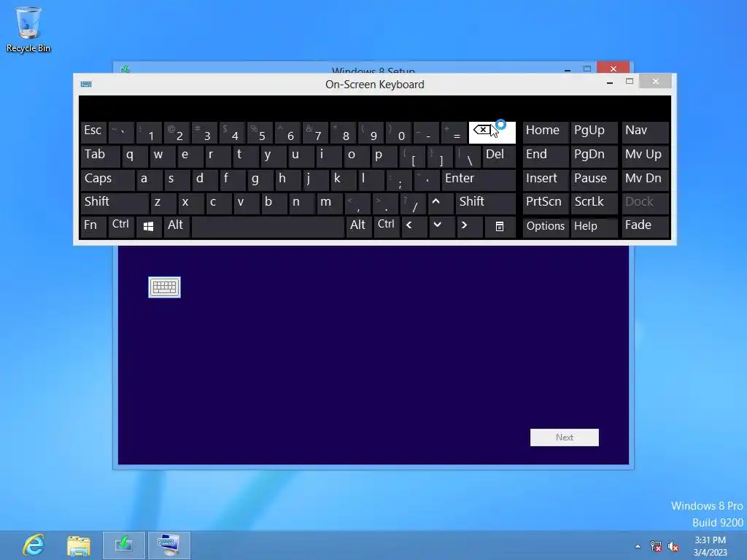Viewport: 747px width, 560px height.
Task: Close the Windows 8 Setup window
Action: [613, 69]
